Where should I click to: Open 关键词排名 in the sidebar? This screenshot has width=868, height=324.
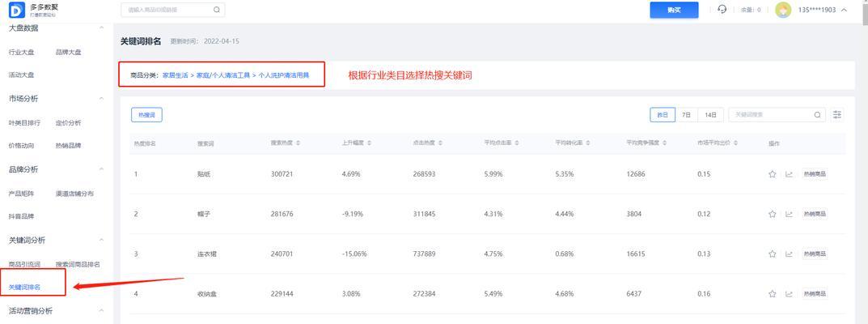[x=24, y=287]
